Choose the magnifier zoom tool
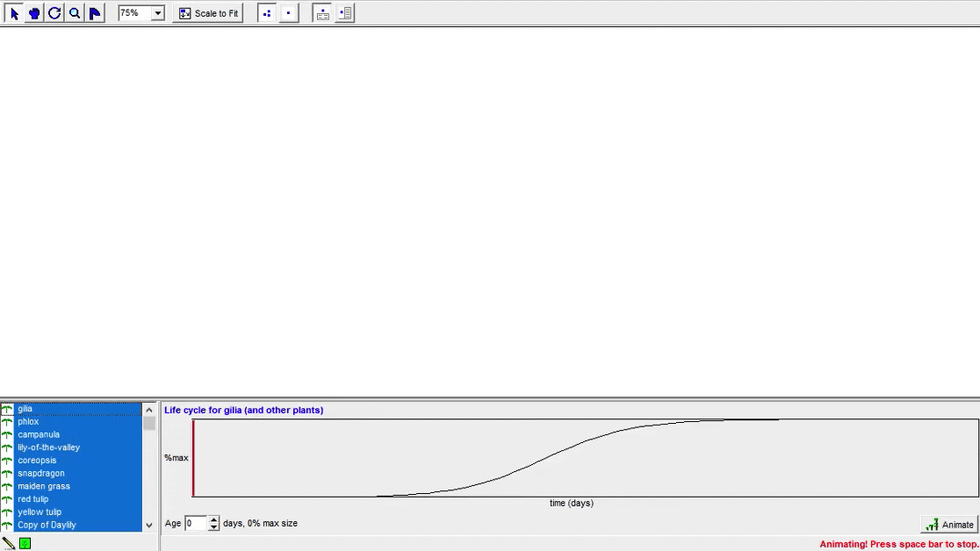Viewport: 980px width, 551px height. 73,12
